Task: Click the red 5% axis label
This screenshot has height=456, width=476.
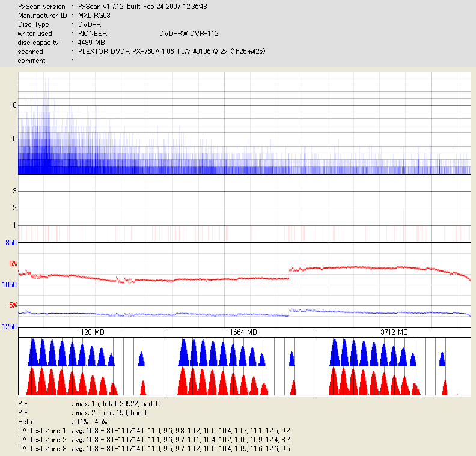Action: (x=13, y=264)
